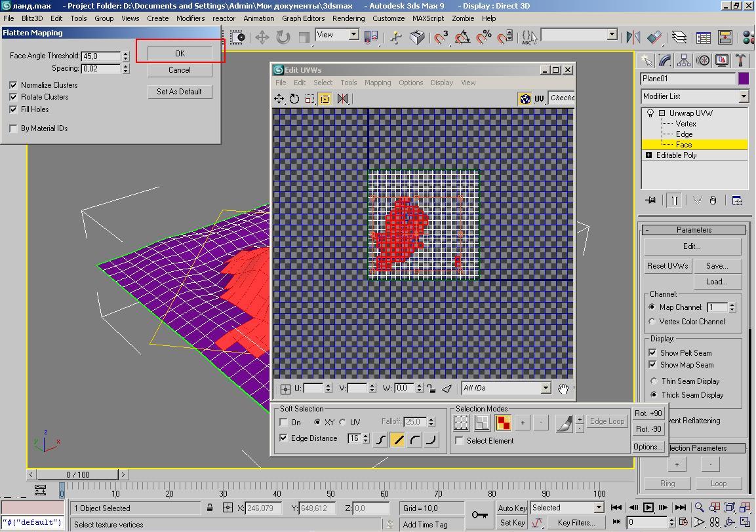The height and width of the screenshot is (532, 756).
Task: Click the Play Animation button
Action: coord(648,507)
